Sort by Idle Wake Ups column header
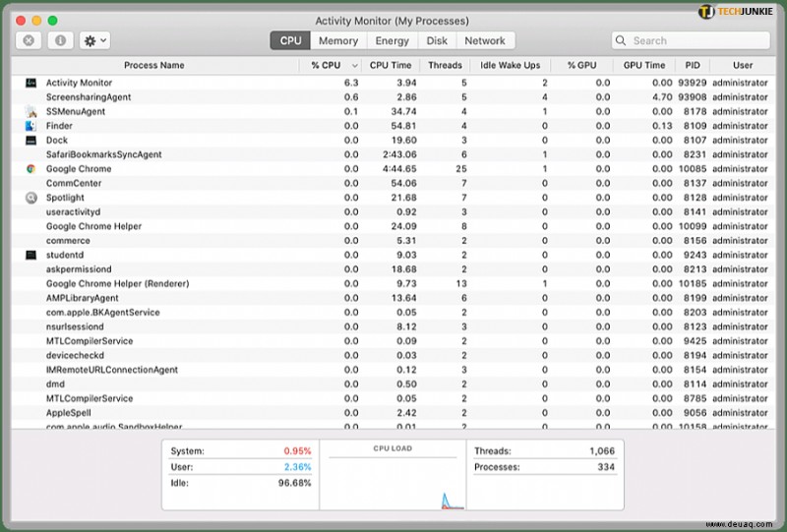The image size is (787, 532). coord(510,65)
